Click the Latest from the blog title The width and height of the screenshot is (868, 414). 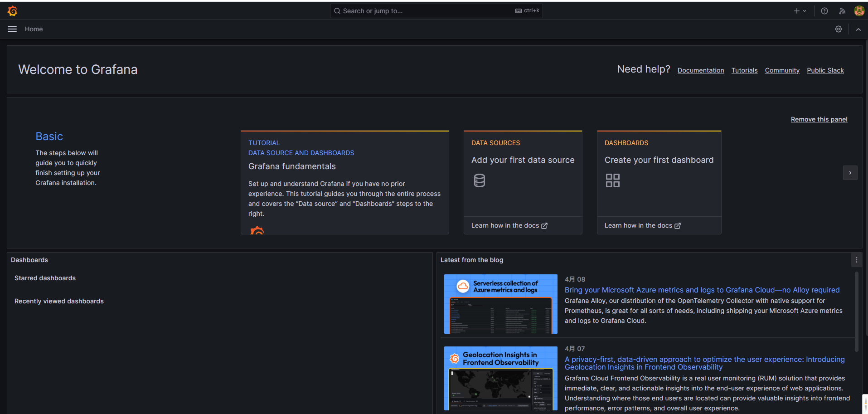pyautogui.click(x=472, y=260)
